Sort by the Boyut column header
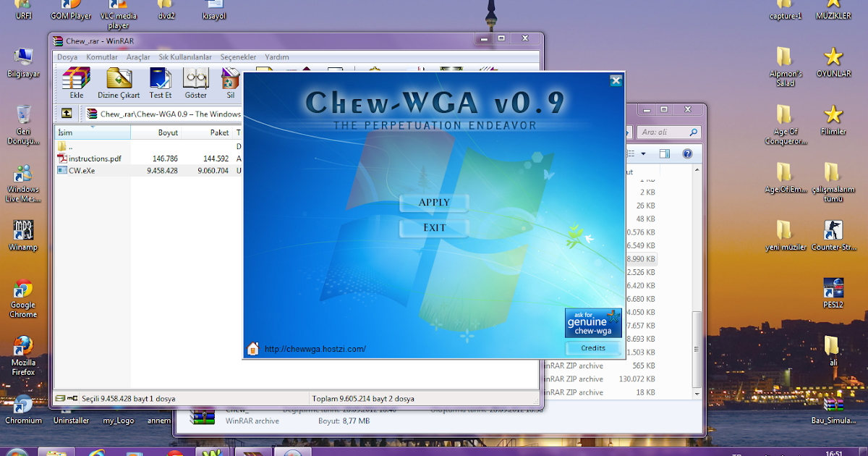The image size is (868, 456). coord(156,132)
